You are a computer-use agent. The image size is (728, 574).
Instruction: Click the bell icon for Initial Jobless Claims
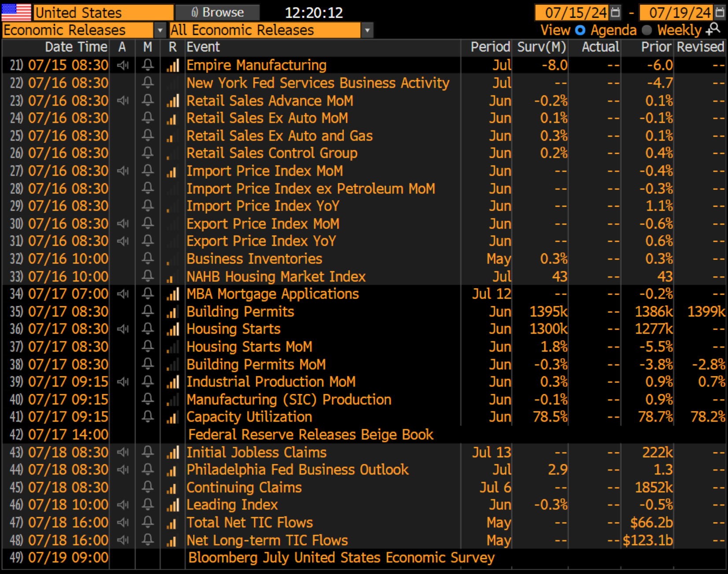pyautogui.click(x=148, y=452)
